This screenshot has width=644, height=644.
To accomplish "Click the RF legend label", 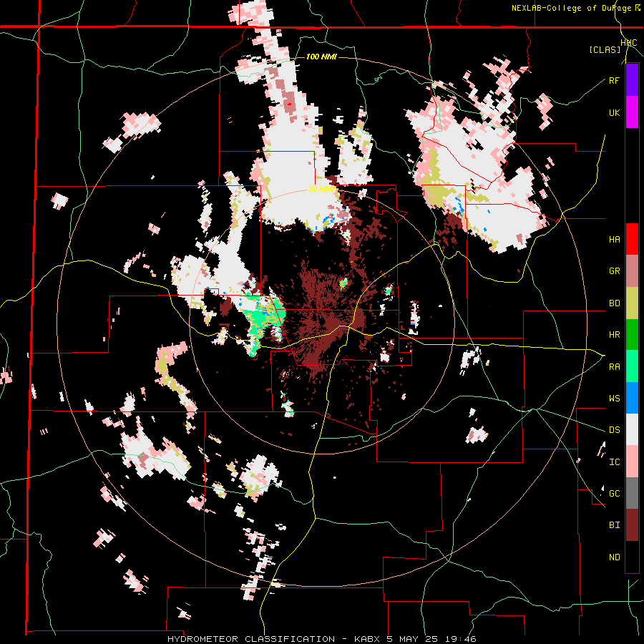I will [614, 80].
